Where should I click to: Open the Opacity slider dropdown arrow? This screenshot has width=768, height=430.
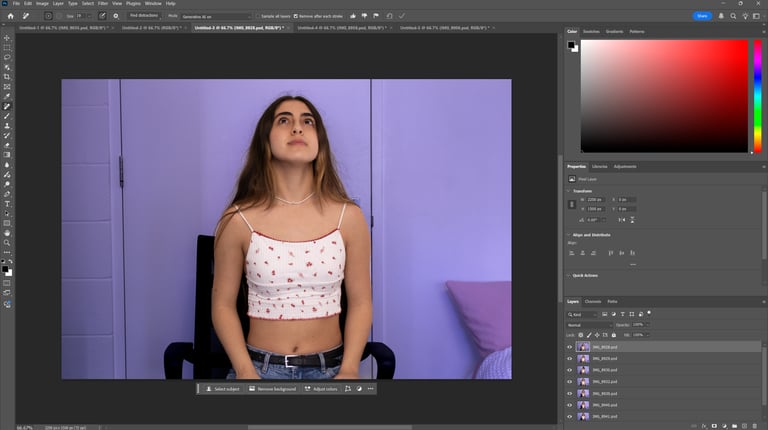(x=647, y=325)
